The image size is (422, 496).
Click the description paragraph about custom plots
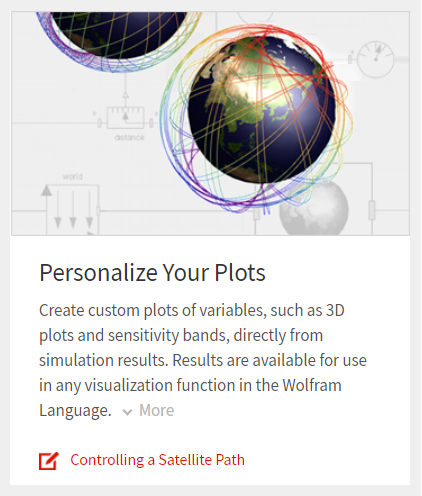[x=203, y=360]
